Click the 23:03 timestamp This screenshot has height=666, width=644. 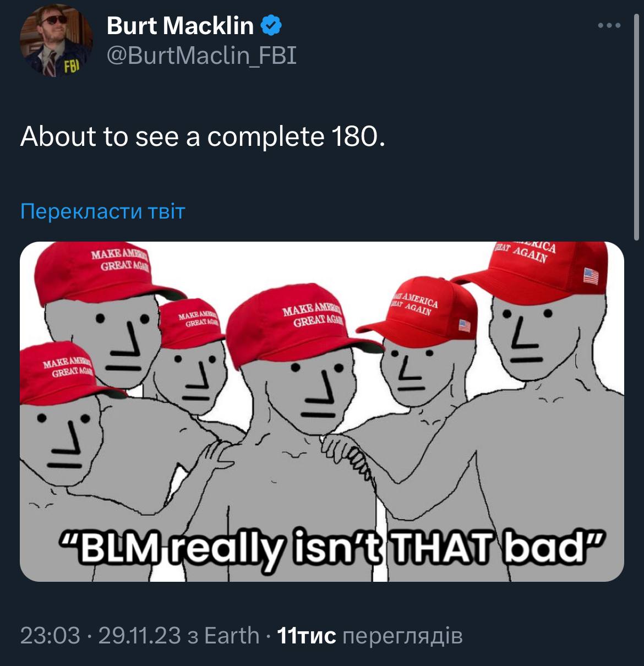pyautogui.click(x=50, y=635)
